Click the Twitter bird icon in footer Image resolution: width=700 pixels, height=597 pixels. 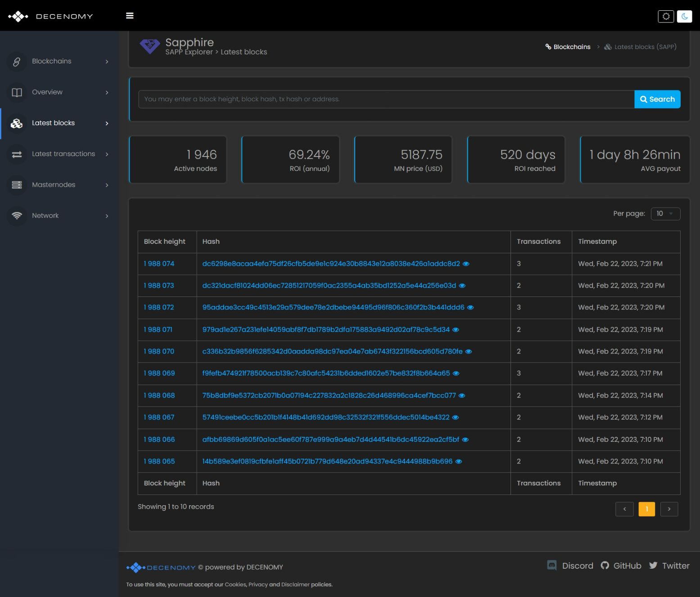(653, 566)
